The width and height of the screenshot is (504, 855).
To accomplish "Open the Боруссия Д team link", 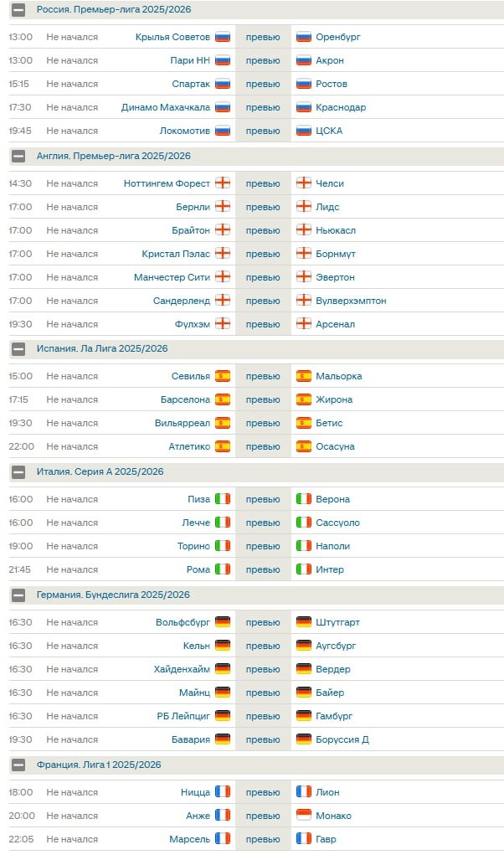I will tap(342, 739).
